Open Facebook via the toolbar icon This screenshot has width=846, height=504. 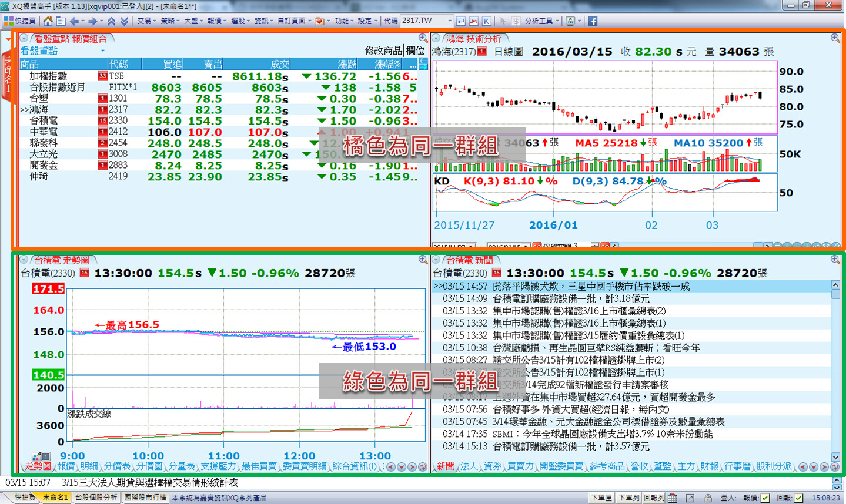[x=593, y=21]
